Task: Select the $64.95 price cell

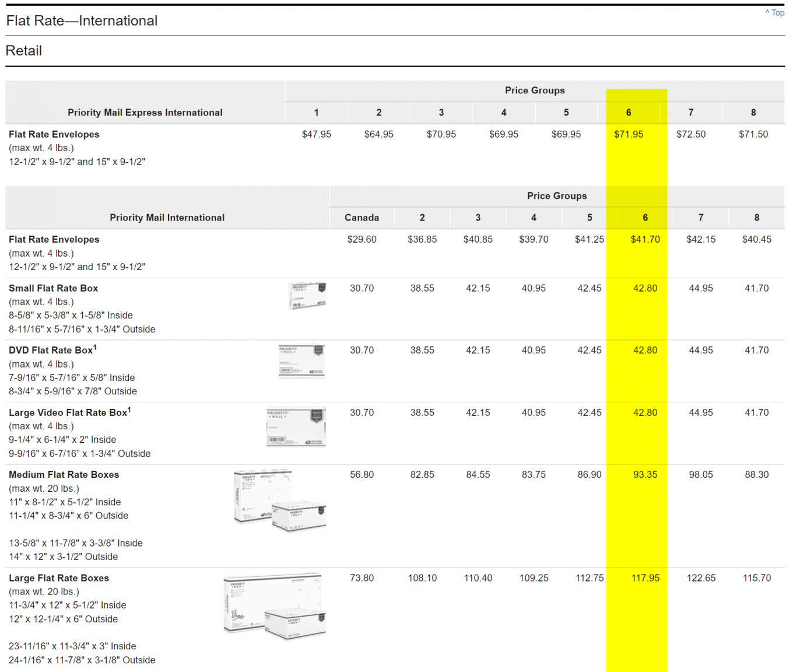Action: (379, 134)
